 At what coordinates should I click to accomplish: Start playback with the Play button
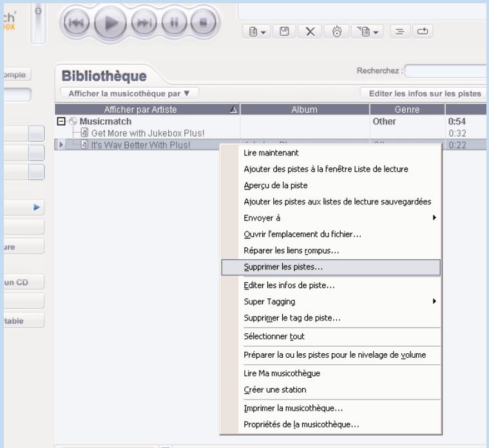click(110, 23)
